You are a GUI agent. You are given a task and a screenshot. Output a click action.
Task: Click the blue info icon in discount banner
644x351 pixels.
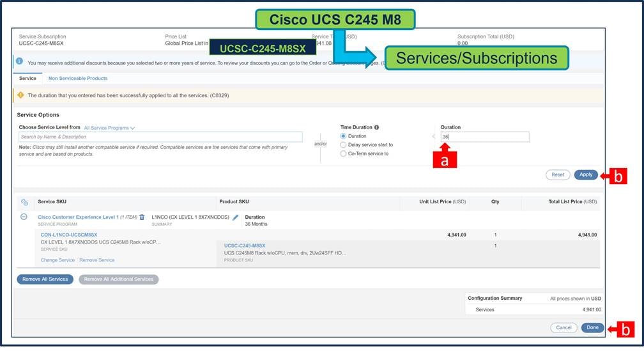(19, 61)
